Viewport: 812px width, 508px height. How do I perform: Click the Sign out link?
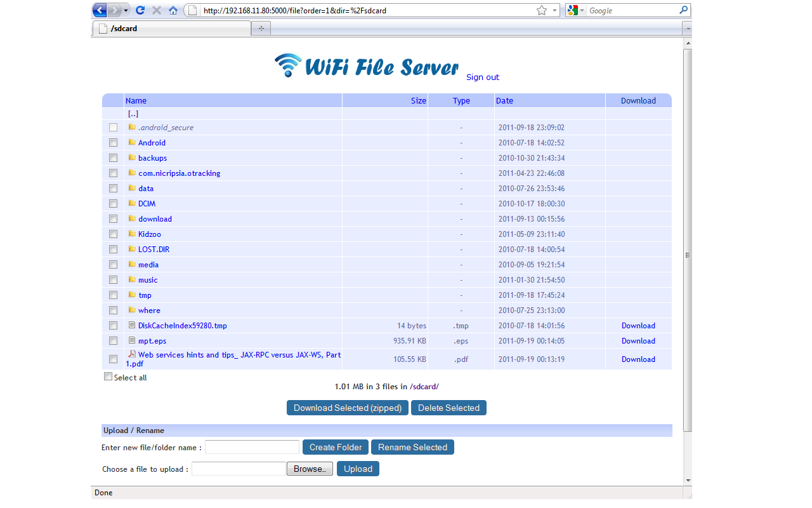[483, 77]
